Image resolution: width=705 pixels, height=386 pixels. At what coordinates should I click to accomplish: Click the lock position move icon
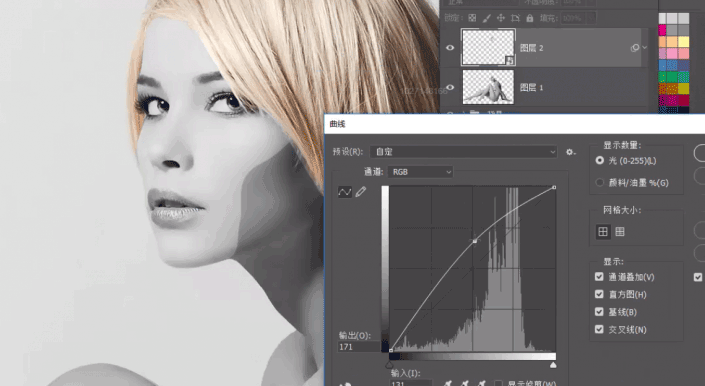click(x=501, y=18)
